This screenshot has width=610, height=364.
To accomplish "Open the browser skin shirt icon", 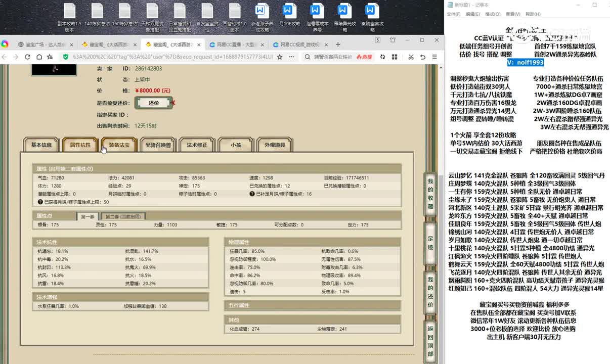I will [x=393, y=40].
